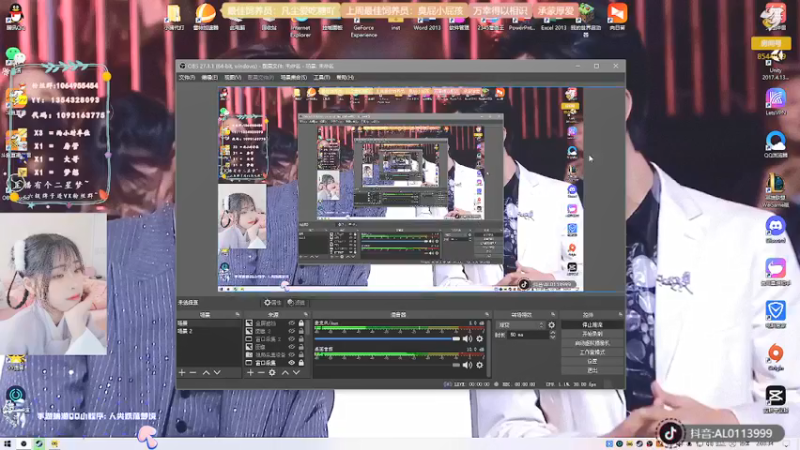Adjust 麦克风/Aux blue volume slider
The width and height of the screenshot is (800, 450).
388,339
